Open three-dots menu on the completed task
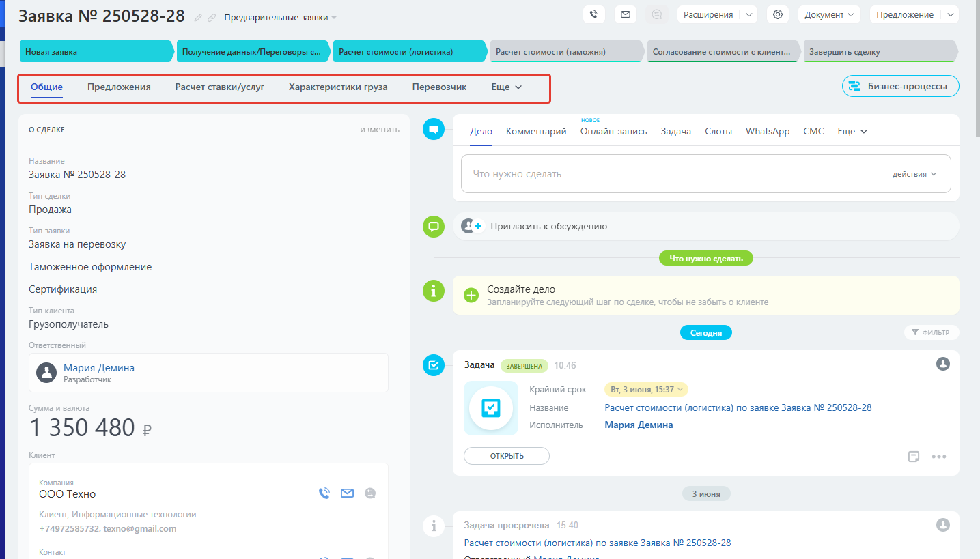 (x=939, y=457)
